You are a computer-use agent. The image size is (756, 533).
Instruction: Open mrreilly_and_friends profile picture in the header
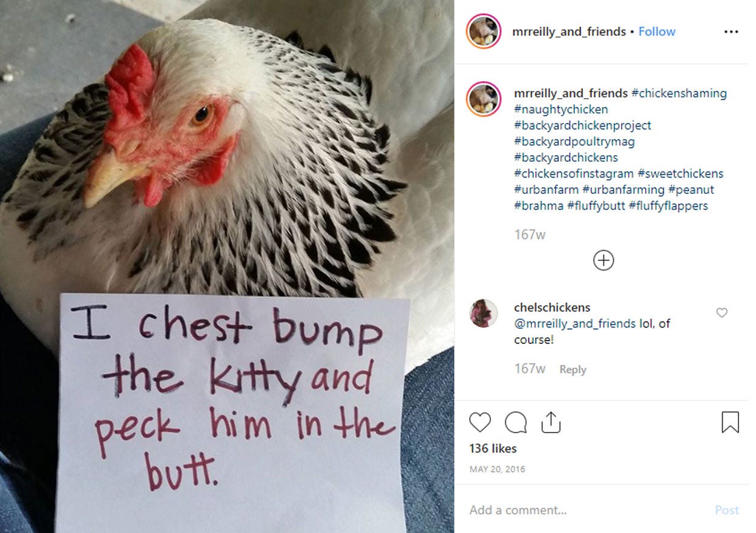[x=484, y=31]
